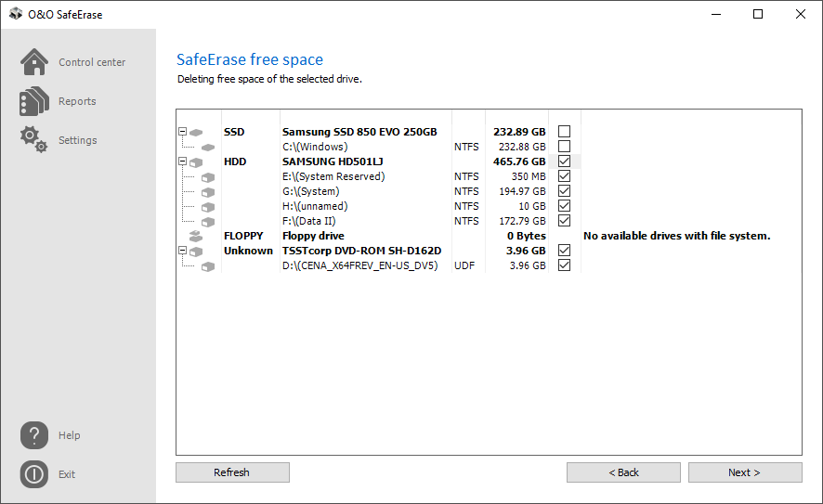The height and width of the screenshot is (504, 823).
Task: Click the 172.79 GB size value
Action: [x=522, y=221]
